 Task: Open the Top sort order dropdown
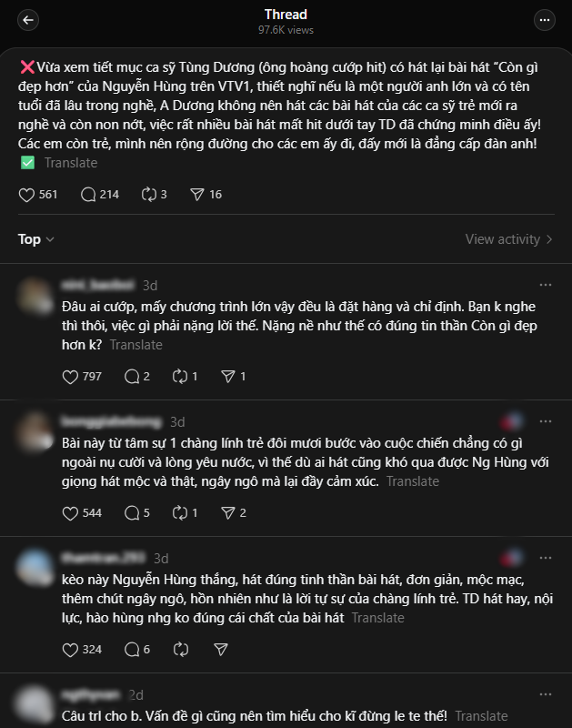pos(35,239)
